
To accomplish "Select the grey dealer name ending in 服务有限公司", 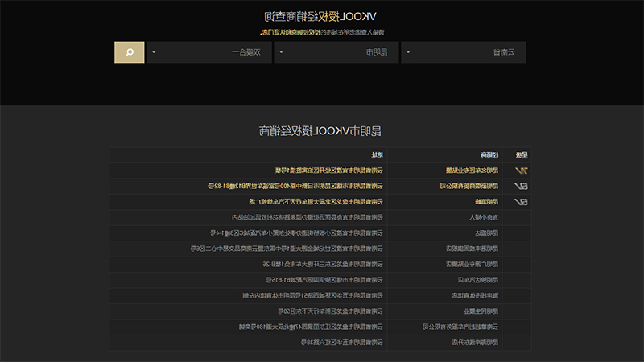I will click(460, 327).
